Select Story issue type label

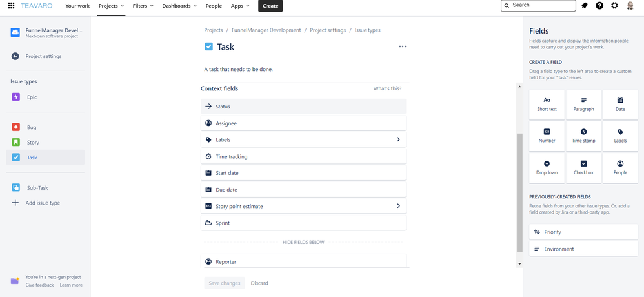pyautogui.click(x=34, y=143)
